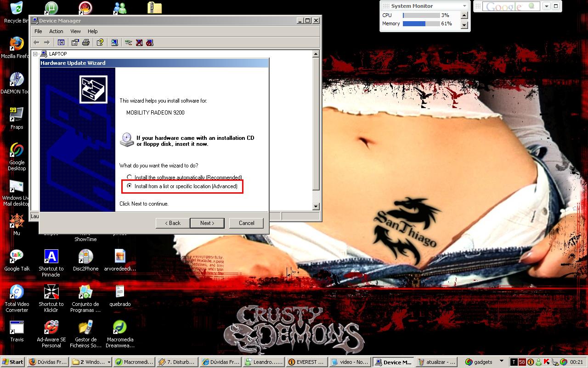Open the Help menu in Device Manager
The width and height of the screenshot is (588, 368).
(x=92, y=31)
